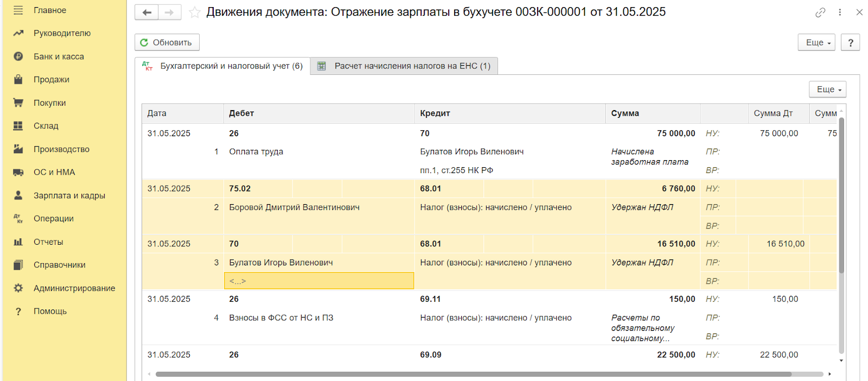Go to Администрирование settings section
Screen dimensions: 868x381
pos(74,288)
